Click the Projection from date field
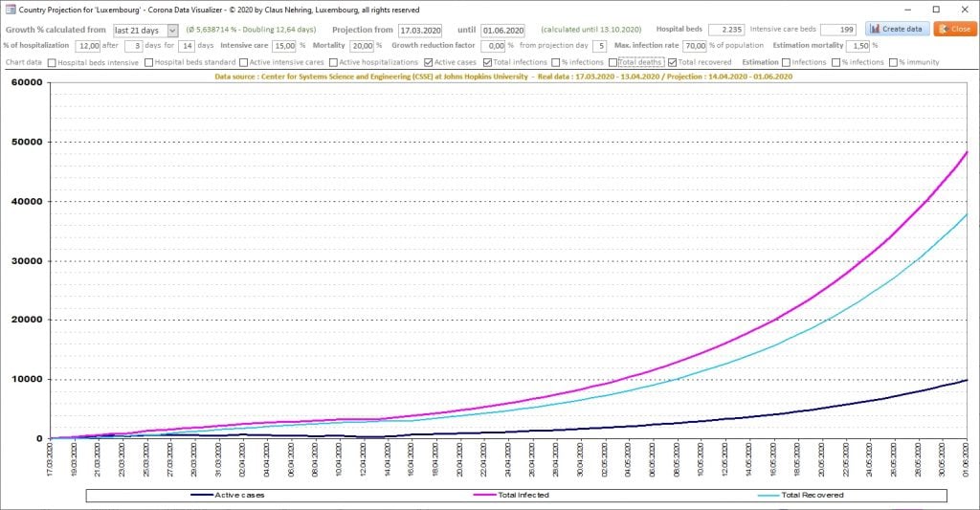This screenshot has width=980, height=510. [420, 30]
